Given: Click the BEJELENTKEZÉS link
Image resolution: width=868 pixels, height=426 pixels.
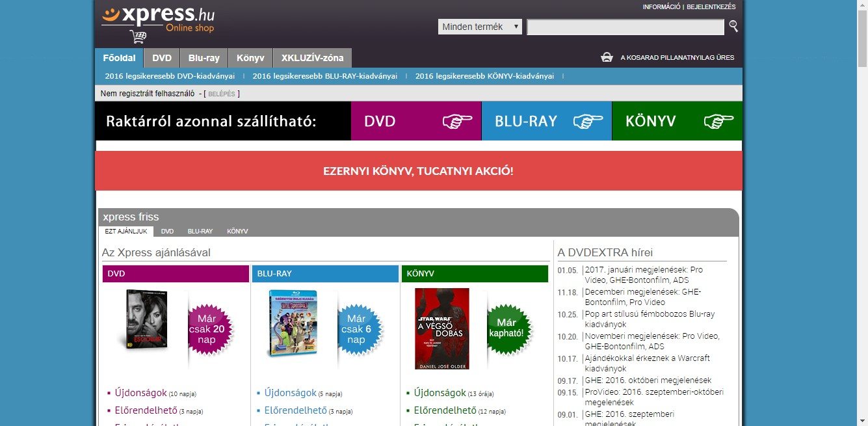Looking at the screenshot, I should tap(711, 7).
